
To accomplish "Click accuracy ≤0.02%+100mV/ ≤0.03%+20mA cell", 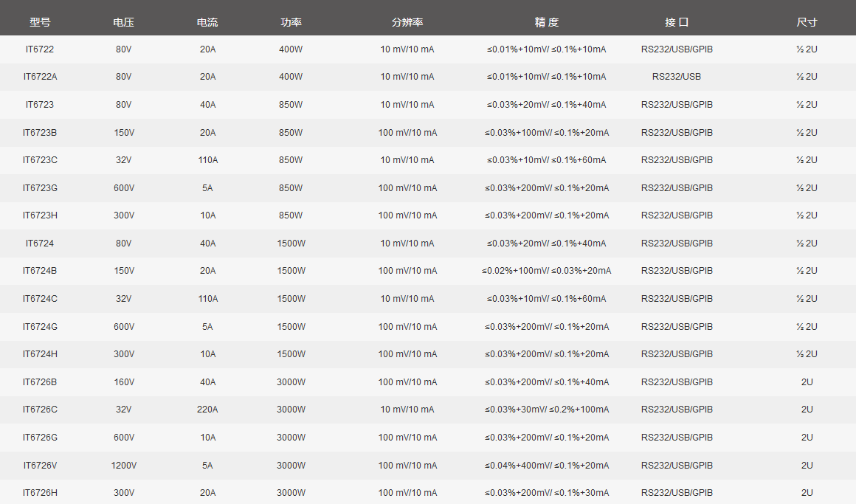I will point(547,270).
